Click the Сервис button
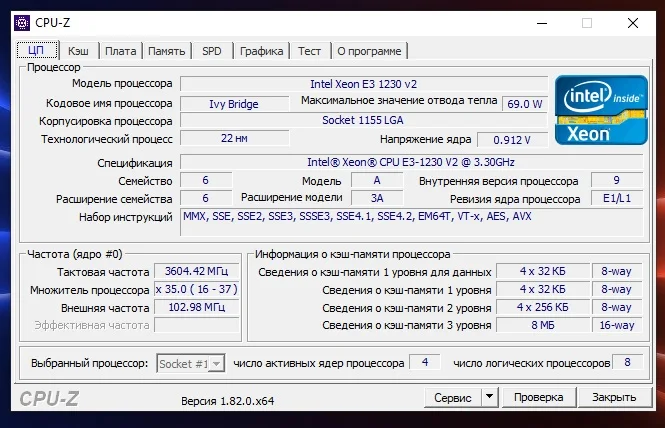 453,397
